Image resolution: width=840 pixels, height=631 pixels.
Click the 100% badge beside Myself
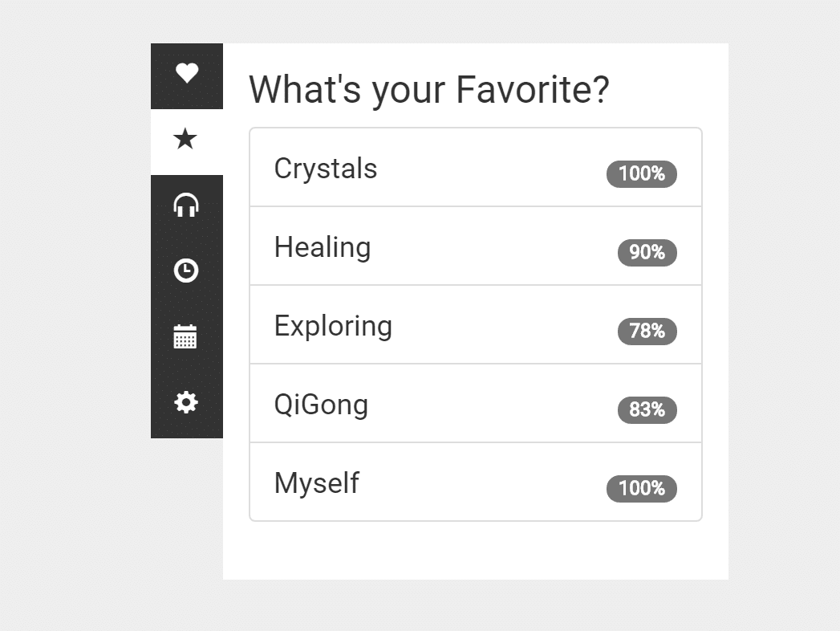tap(642, 488)
